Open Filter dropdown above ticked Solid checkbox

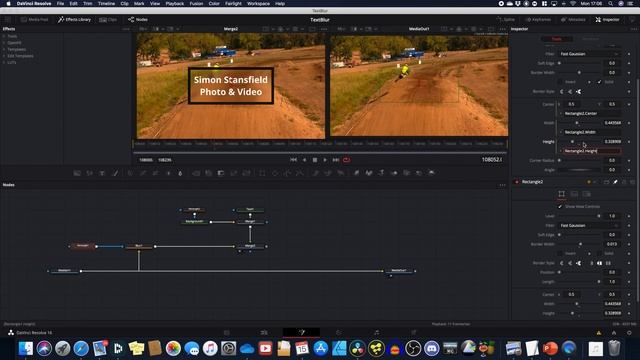coord(589,54)
